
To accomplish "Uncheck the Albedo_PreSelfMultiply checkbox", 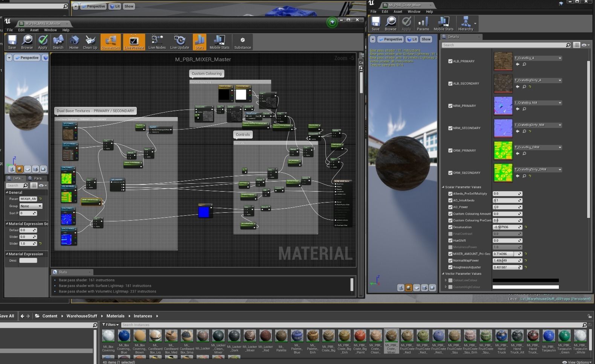I will click(450, 194).
